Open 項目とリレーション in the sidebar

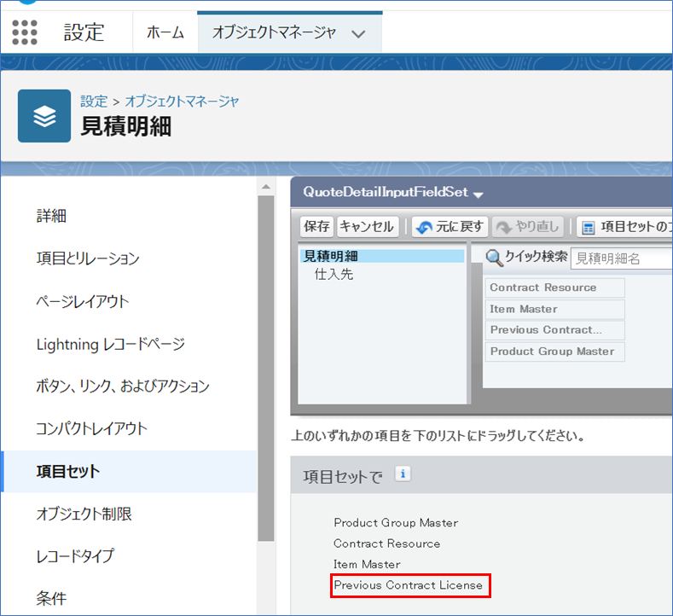coord(88,259)
